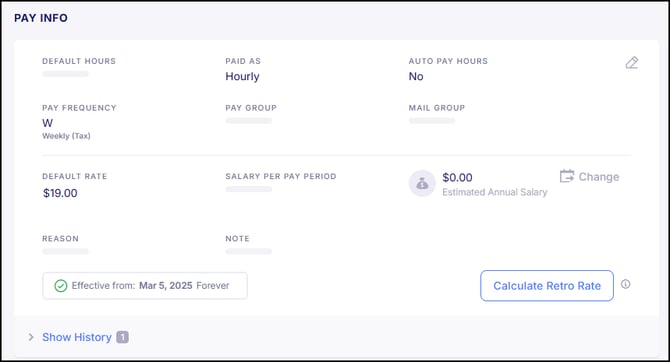Open the Show History link
The height and width of the screenshot is (362, 670).
click(x=77, y=337)
